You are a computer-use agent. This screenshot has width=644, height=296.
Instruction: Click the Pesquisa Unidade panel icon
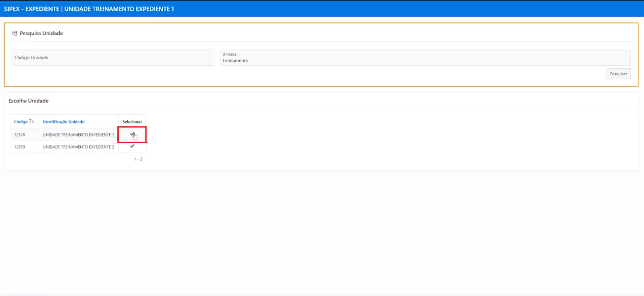point(14,33)
